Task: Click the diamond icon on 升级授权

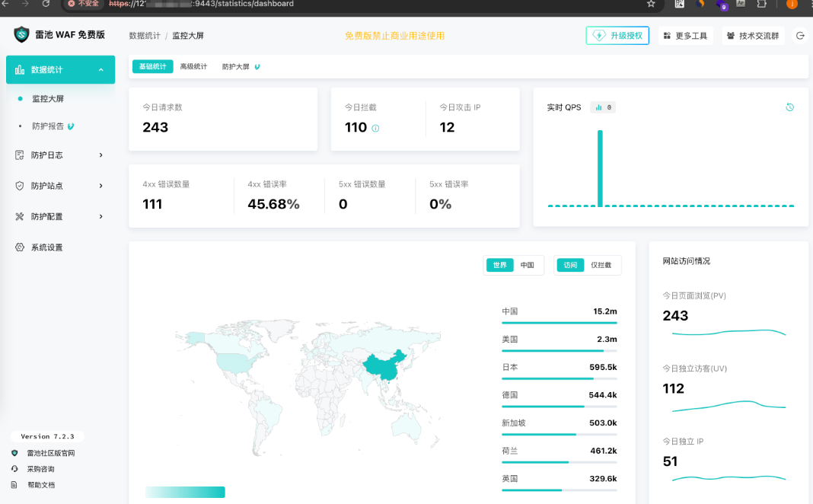Action: click(599, 35)
